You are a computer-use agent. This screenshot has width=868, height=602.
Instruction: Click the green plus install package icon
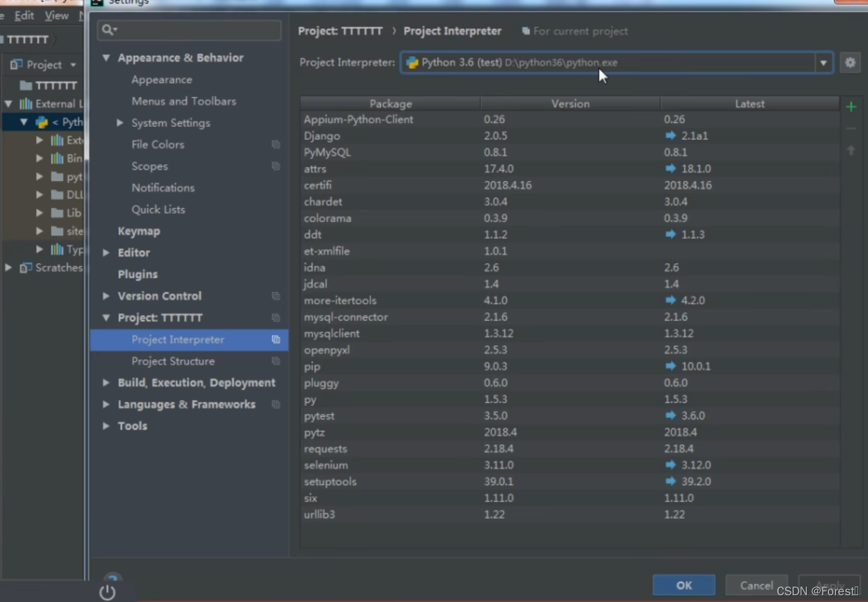pyautogui.click(x=851, y=107)
